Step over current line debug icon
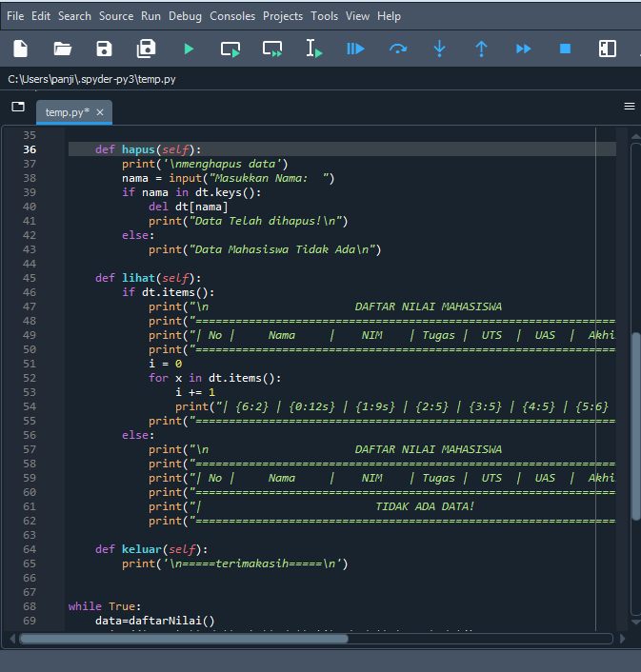641x672 pixels. click(x=398, y=49)
